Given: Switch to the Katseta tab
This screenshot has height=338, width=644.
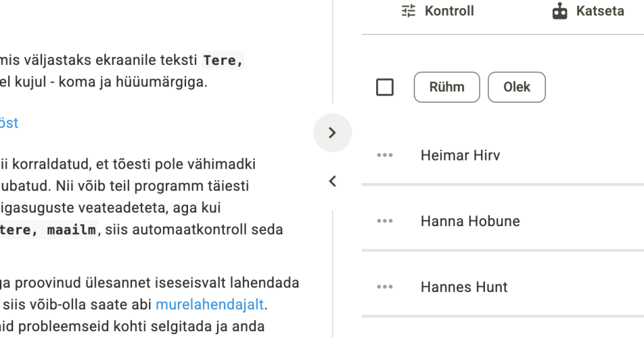Looking at the screenshot, I should 600,11.
